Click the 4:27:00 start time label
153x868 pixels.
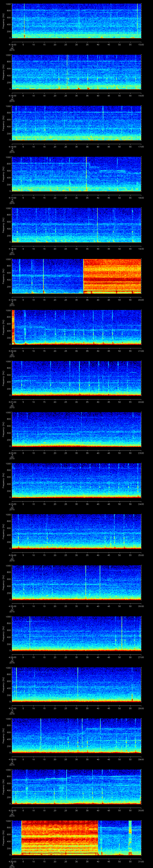[12, 708]
